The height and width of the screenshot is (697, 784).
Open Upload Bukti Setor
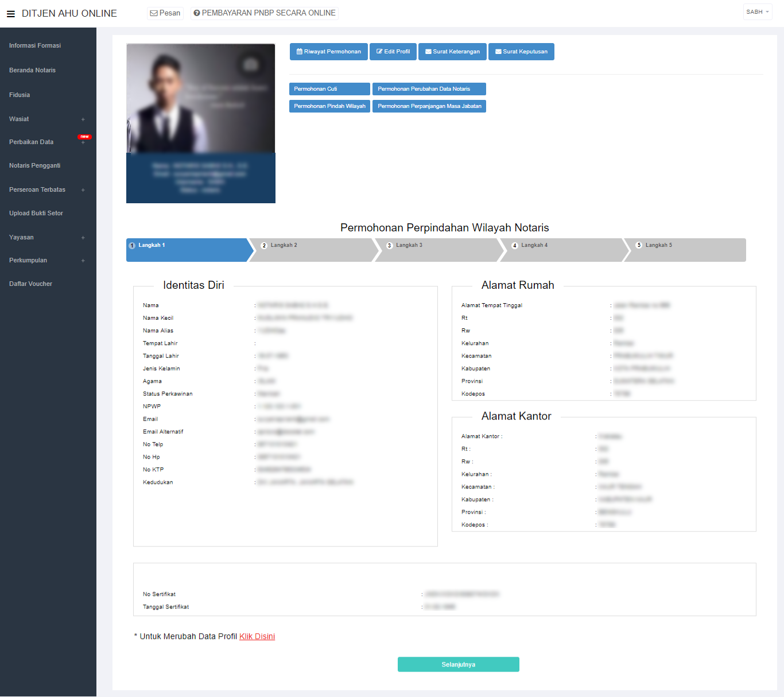pyautogui.click(x=36, y=213)
